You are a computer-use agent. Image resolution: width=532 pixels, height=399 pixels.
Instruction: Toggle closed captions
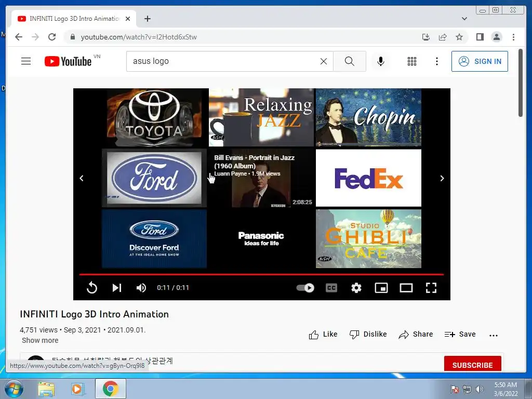[331, 288]
